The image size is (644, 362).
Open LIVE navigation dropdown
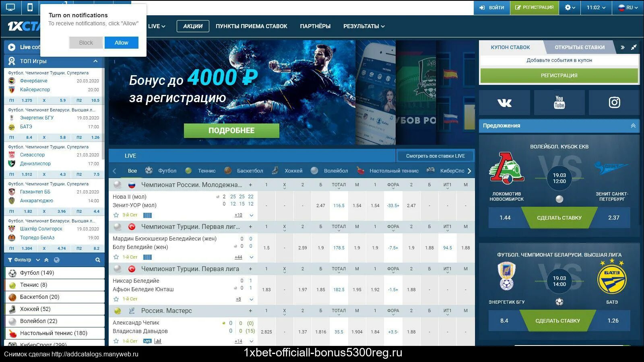click(157, 26)
